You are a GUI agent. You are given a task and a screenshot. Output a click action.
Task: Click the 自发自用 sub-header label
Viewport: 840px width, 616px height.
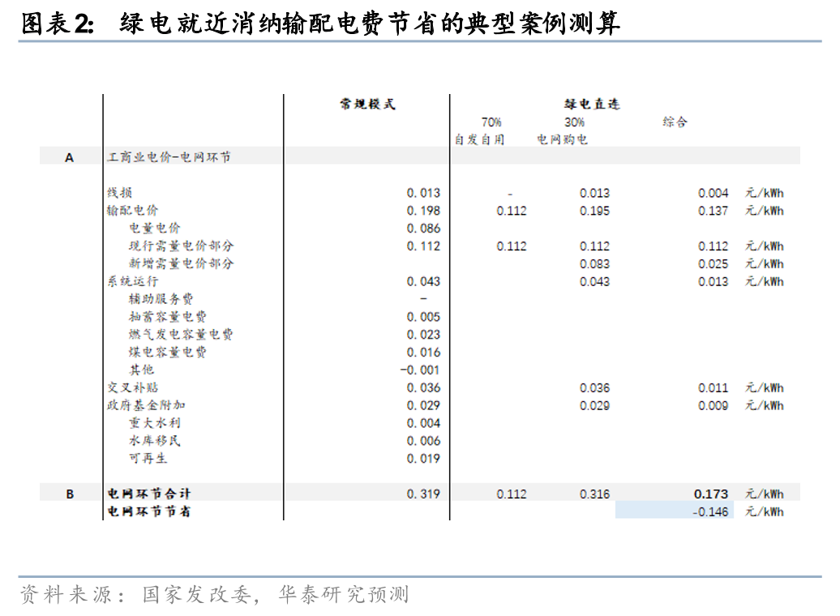tap(479, 139)
